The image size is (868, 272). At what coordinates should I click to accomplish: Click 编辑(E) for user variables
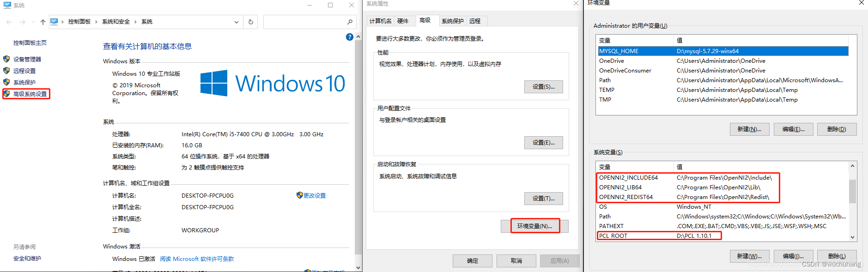794,129
